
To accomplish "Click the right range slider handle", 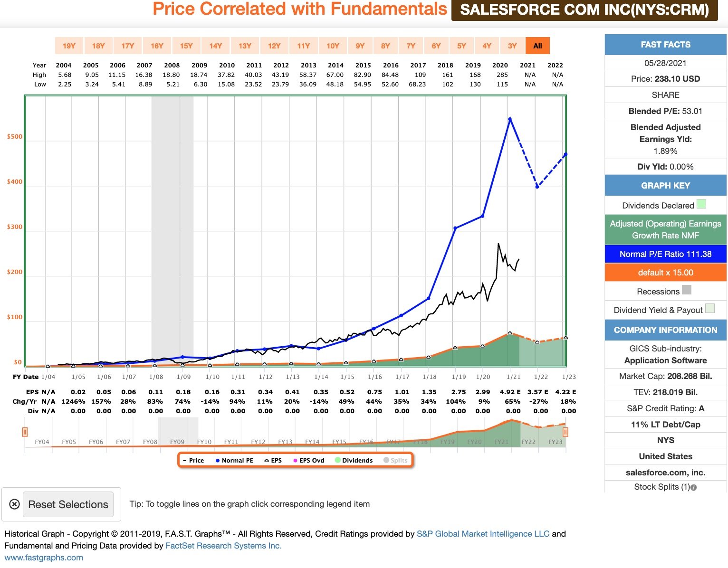I will 565,432.
